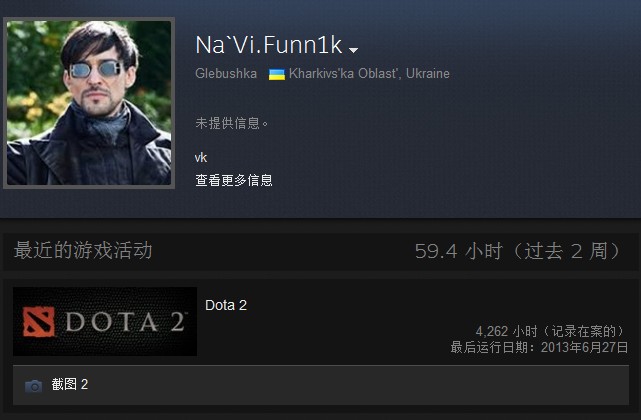Click the camera screenshots icon
This screenshot has height=420, width=641.
point(34,385)
